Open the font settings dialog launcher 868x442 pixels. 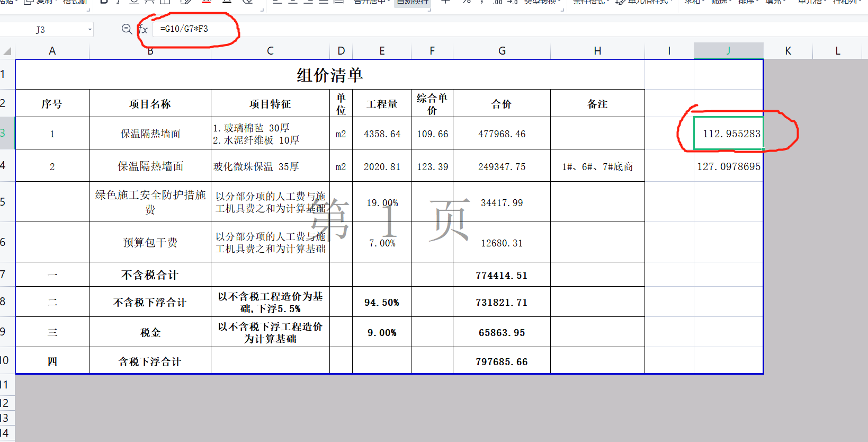coord(262,8)
